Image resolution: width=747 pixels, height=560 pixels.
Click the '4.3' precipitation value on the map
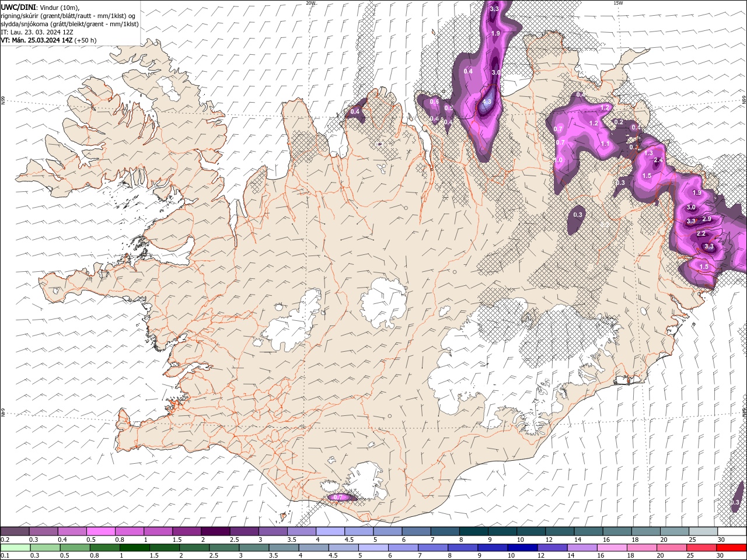coord(487,101)
